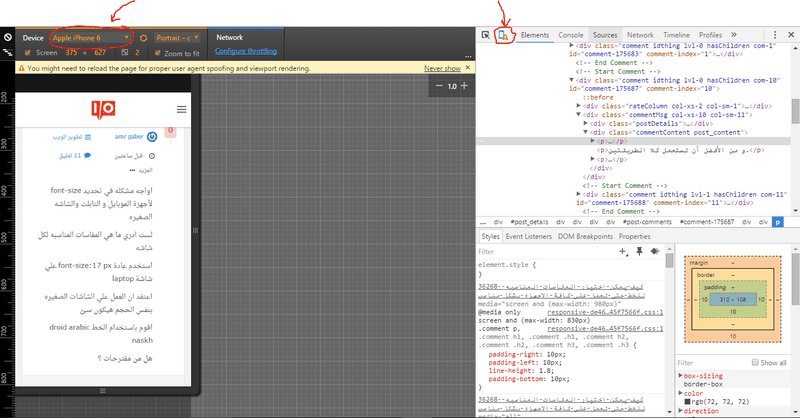Image resolution: width=800 pixels, height=418 pixels.
Task: Click the zoom out minus button
Action: [437, 86]
